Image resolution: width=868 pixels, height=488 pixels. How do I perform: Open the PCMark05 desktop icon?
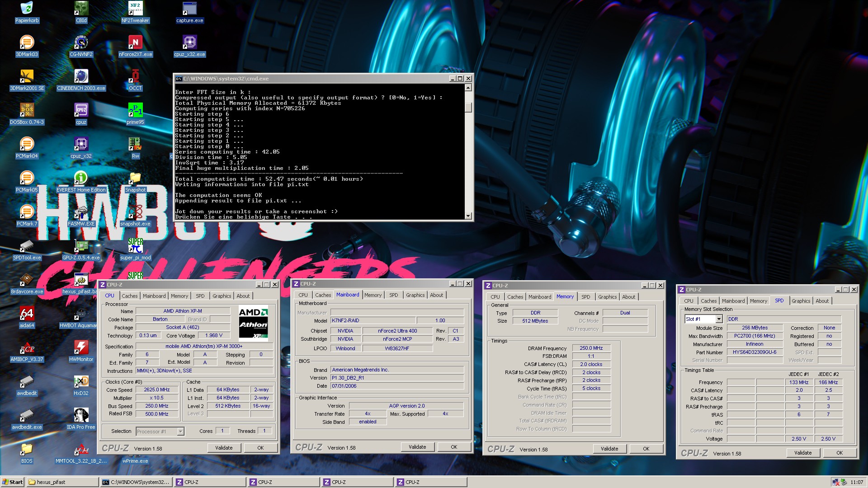[27, 182]
